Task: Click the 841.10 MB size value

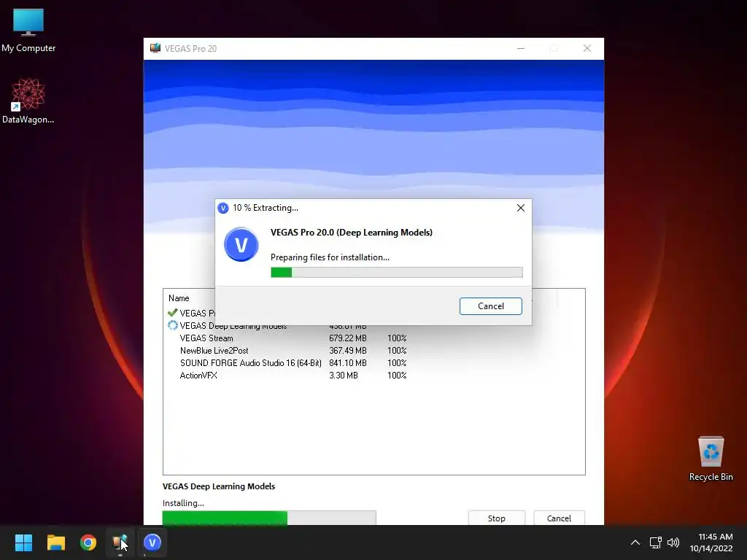Action: click(x=348, y=363)
